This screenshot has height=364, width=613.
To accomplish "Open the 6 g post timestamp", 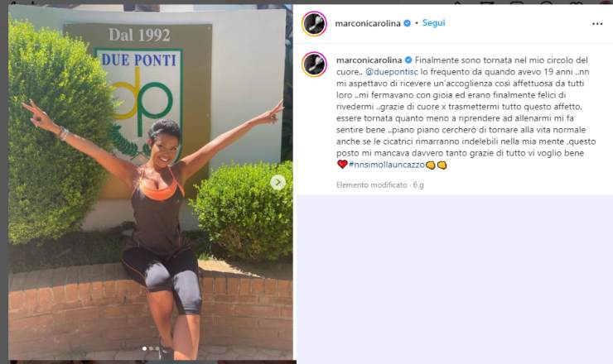I will click(418, 184).
